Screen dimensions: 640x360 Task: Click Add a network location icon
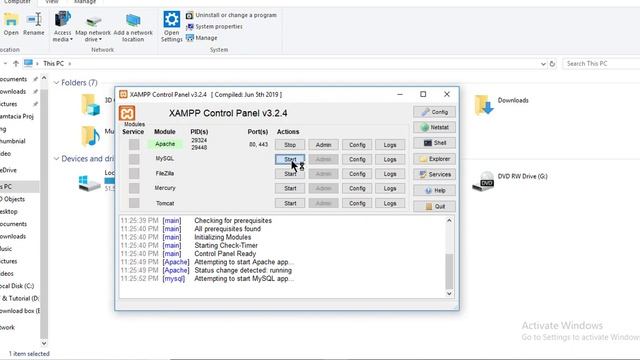pos(133,28)
